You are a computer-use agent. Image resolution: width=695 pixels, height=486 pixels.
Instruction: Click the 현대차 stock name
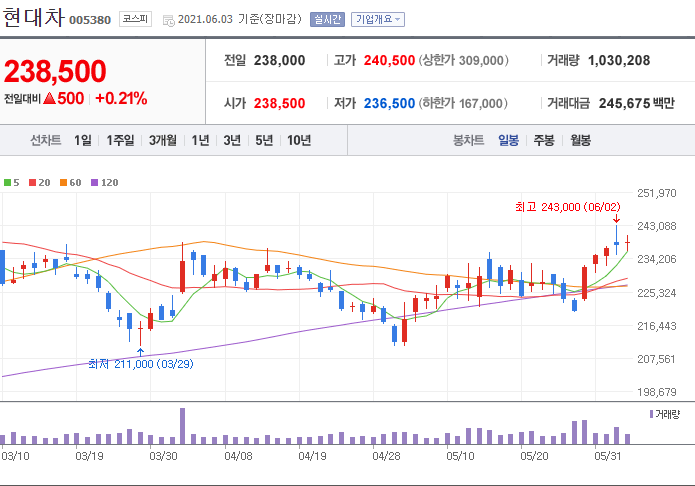coord(34,18)
